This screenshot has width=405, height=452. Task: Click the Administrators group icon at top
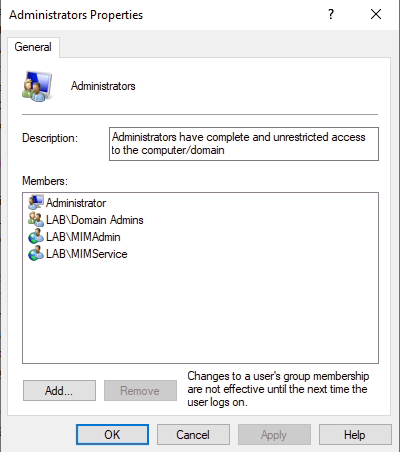[37, 86]
